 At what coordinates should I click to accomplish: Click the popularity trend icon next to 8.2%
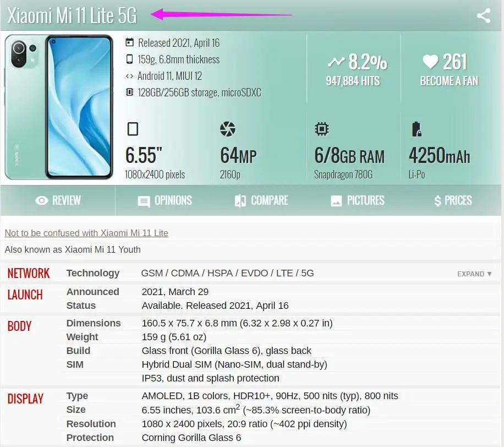point(336,62)
